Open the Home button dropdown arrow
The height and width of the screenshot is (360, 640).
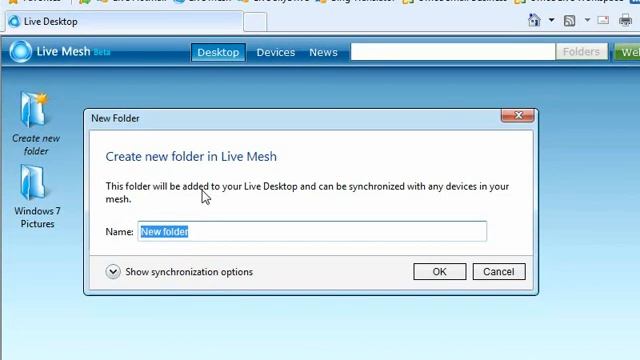coord(551,20)
